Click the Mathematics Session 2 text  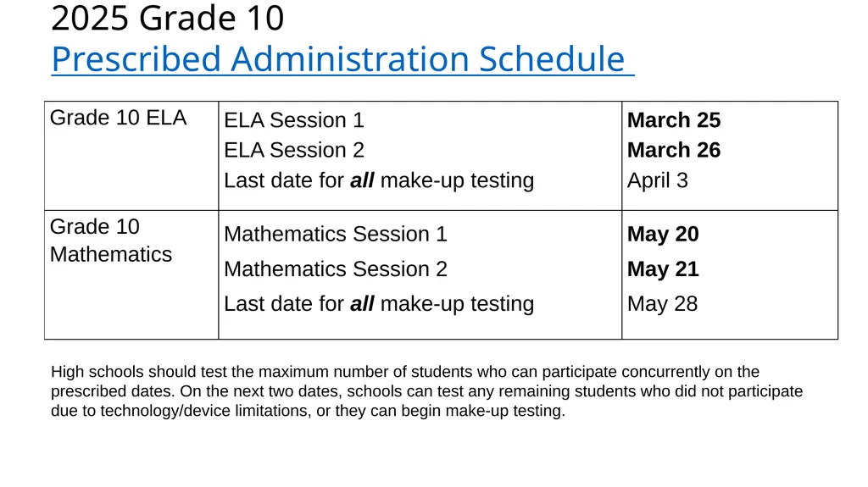pyautogui.click(x=336, y=269)
